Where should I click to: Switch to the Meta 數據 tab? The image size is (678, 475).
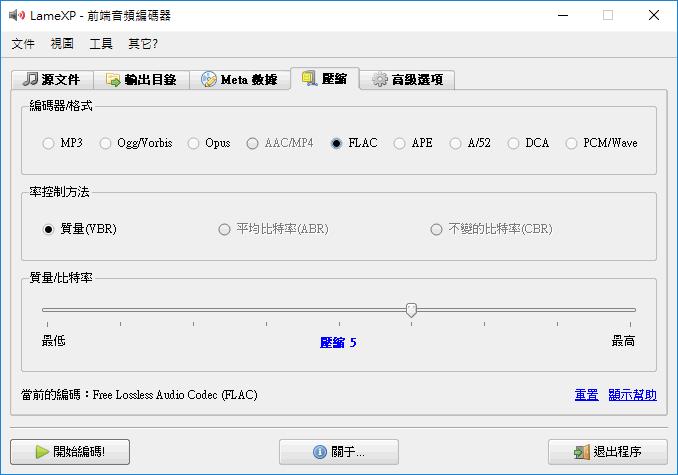pyautogui.click(x=240, y=80)
